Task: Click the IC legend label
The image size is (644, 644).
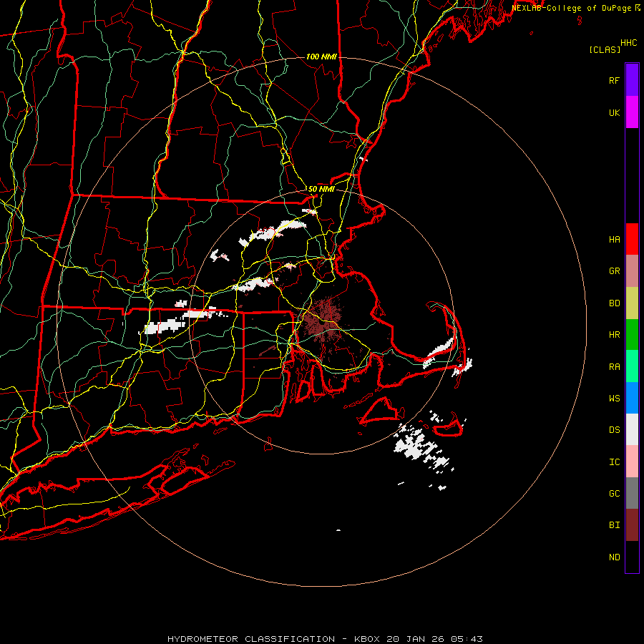Action: pyautogui.click(x=614, y=462)
